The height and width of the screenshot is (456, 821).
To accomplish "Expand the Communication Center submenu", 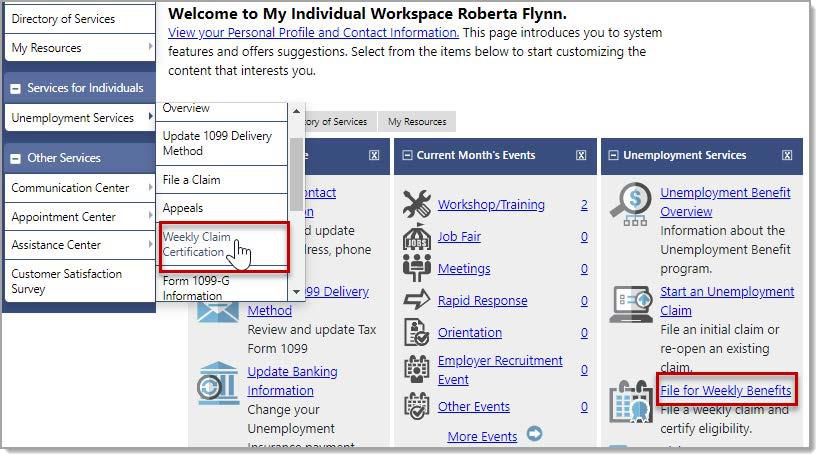I will click(x=150, y=188).
